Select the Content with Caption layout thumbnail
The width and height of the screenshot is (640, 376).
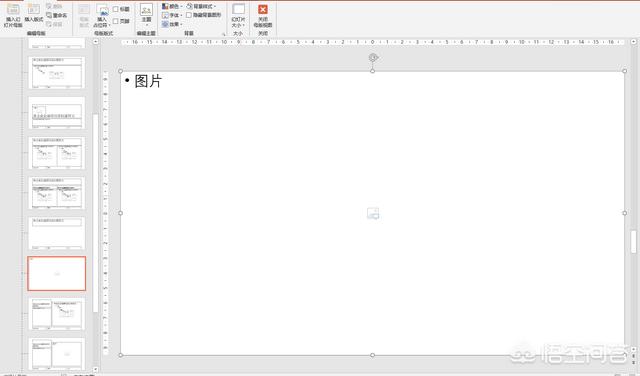pos(57,314)
